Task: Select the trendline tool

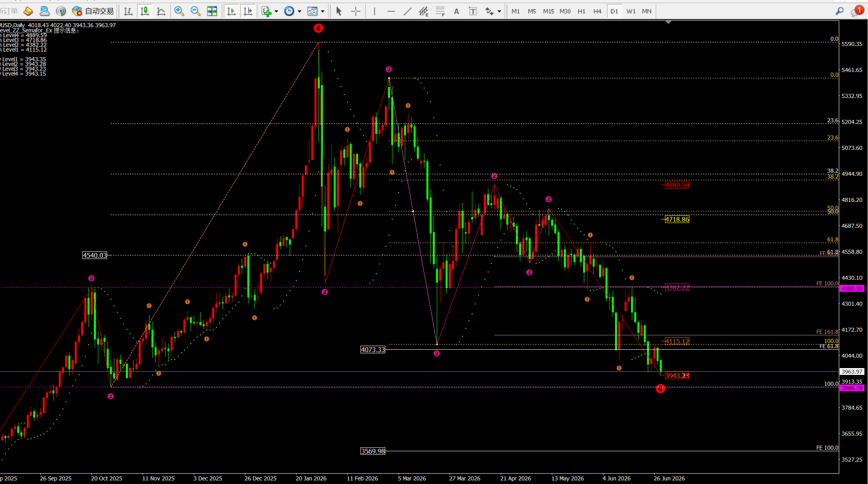Action: pyautogui.click(x=408, y=11)
